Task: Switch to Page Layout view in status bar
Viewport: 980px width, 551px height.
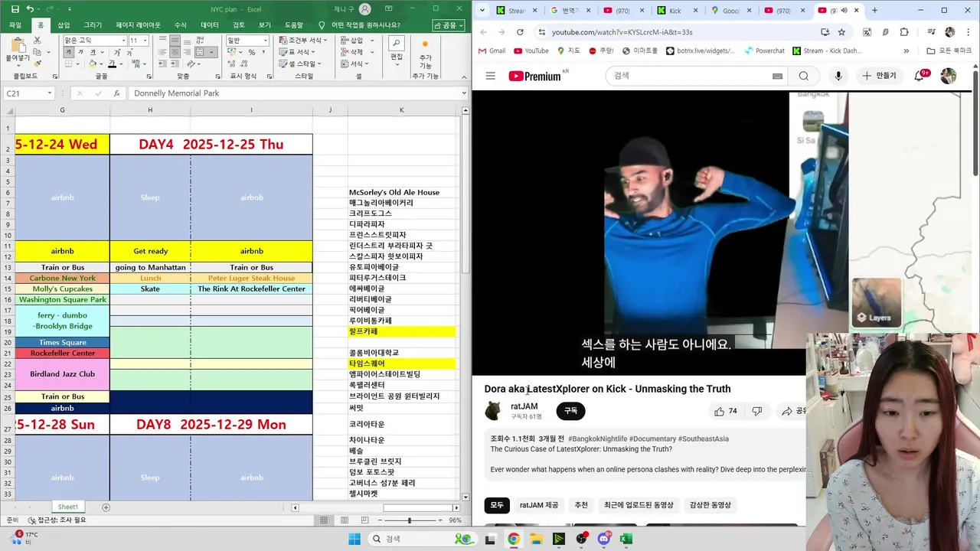Action: point(343,520)
